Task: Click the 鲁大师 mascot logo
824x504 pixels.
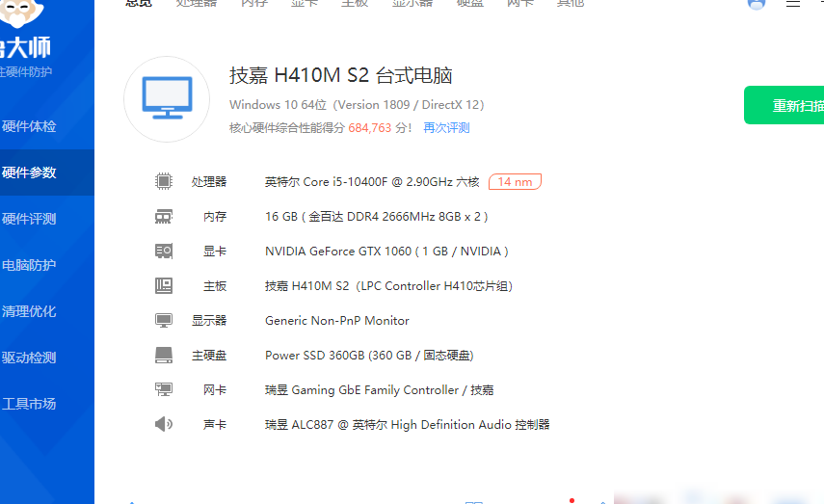Action: 20,13
